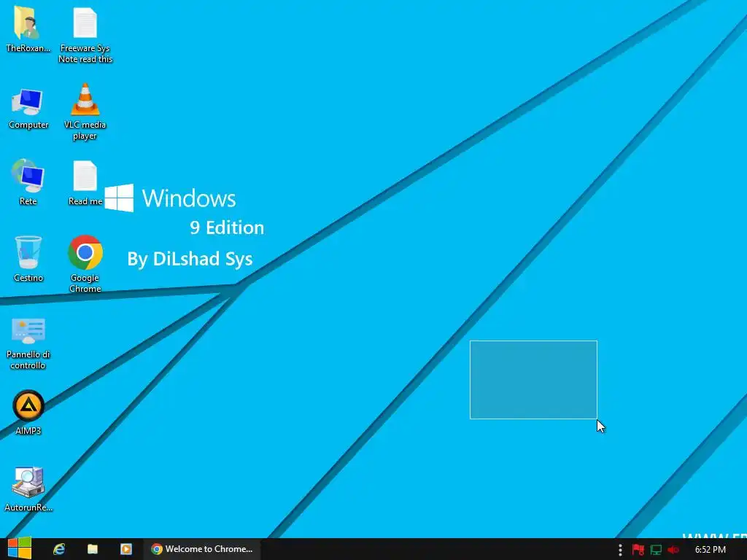
Task: Open the green network tray icon
Action: [656, 550]
